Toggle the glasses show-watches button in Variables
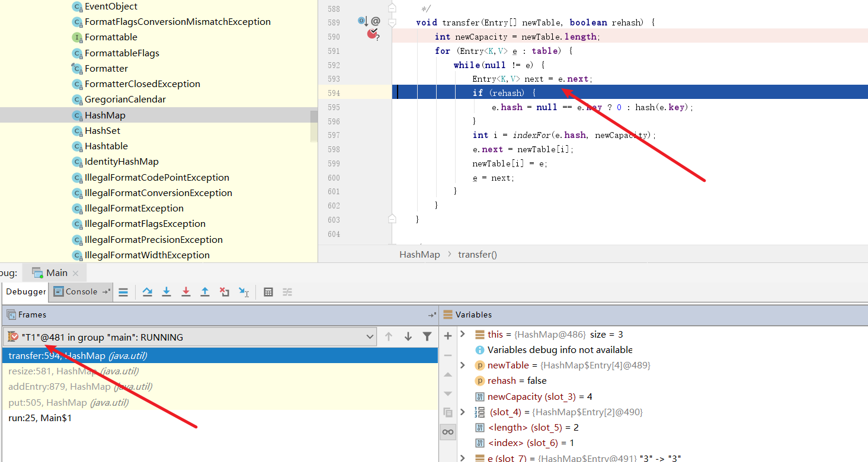The image size is (868, 462). click(x=448, y=432)
